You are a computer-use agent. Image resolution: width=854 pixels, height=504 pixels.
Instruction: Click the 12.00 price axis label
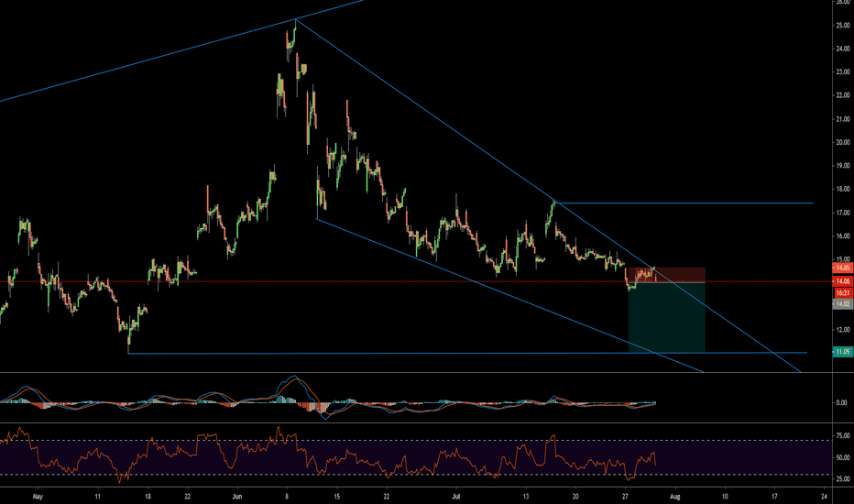coord(843,330)
